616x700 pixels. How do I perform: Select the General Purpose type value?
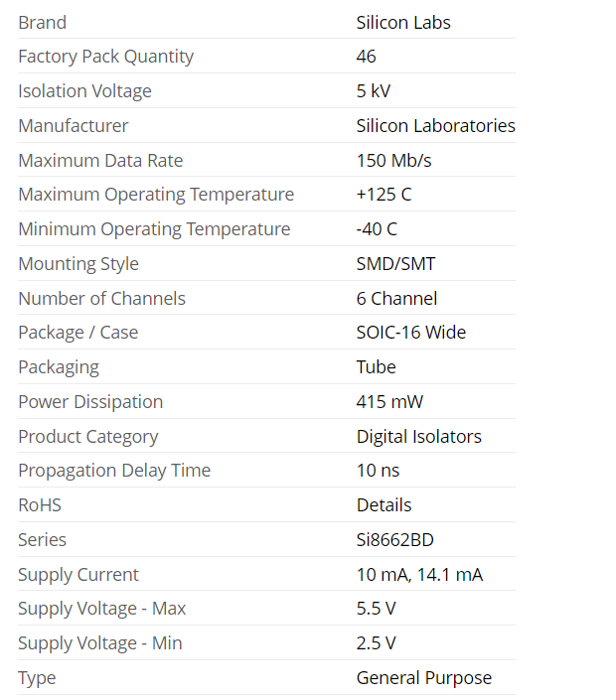[423, 678]
